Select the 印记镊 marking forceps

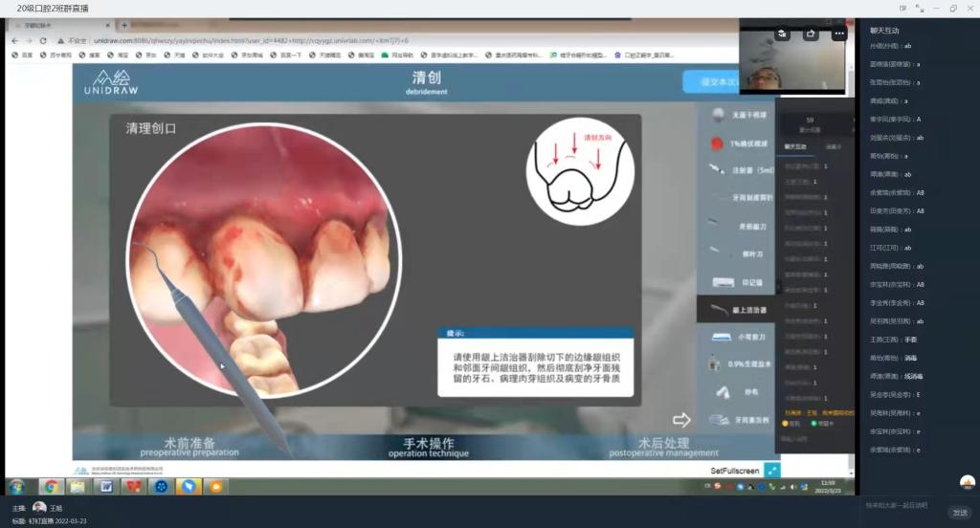tap(735, 282)
